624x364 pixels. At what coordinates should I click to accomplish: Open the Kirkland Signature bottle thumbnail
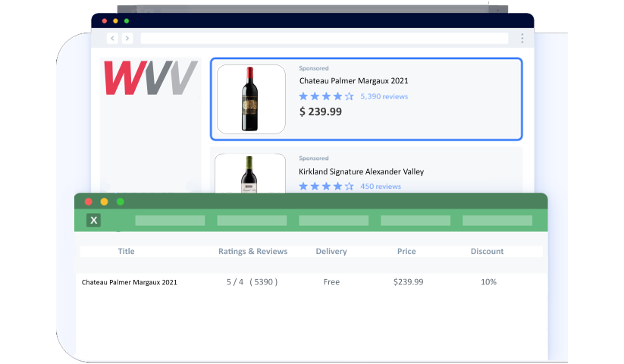click(x=250, y=174)
